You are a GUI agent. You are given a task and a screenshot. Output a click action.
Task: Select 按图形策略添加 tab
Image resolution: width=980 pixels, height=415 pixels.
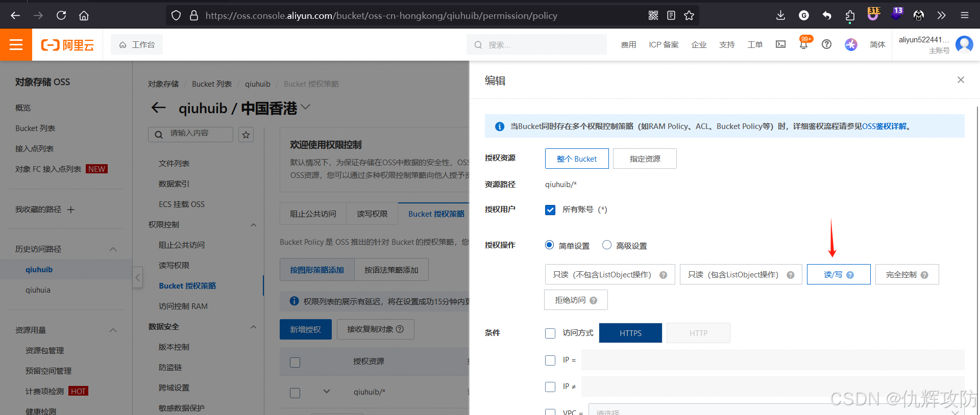317,270
